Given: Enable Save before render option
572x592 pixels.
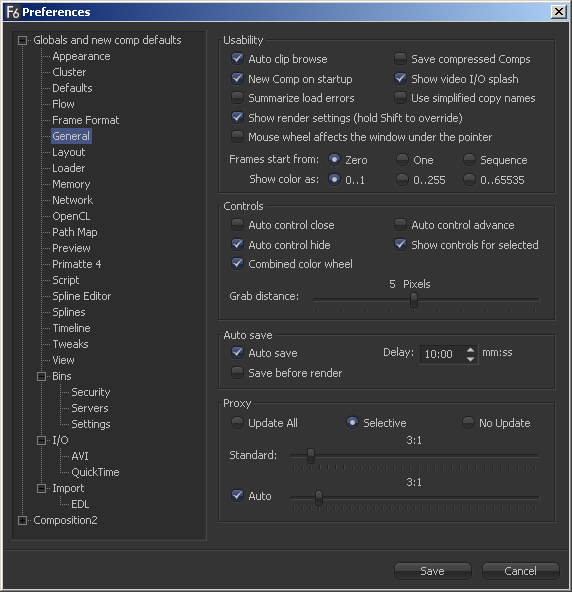Looking at the screenshot, I should click(x=237, y=373).
